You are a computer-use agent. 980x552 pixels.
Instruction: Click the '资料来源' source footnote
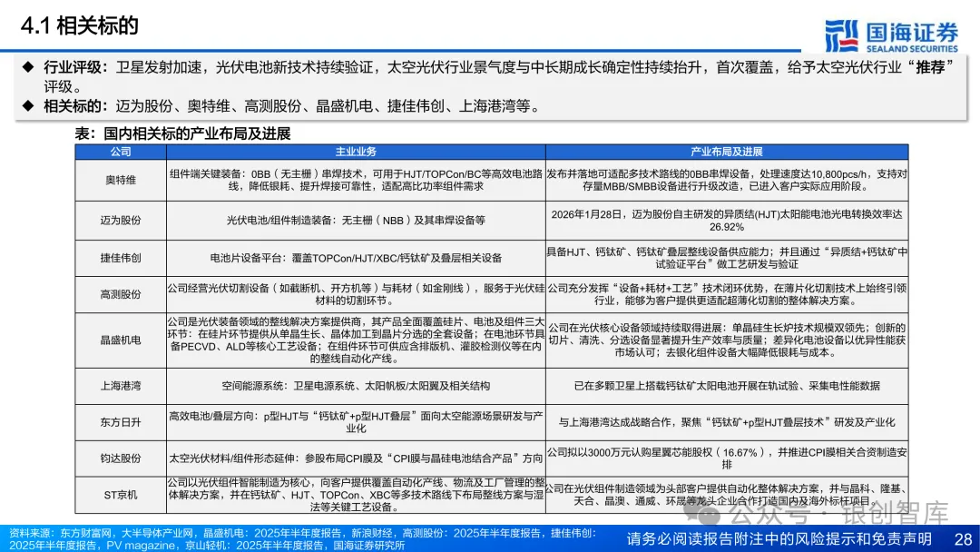(303, 539)
